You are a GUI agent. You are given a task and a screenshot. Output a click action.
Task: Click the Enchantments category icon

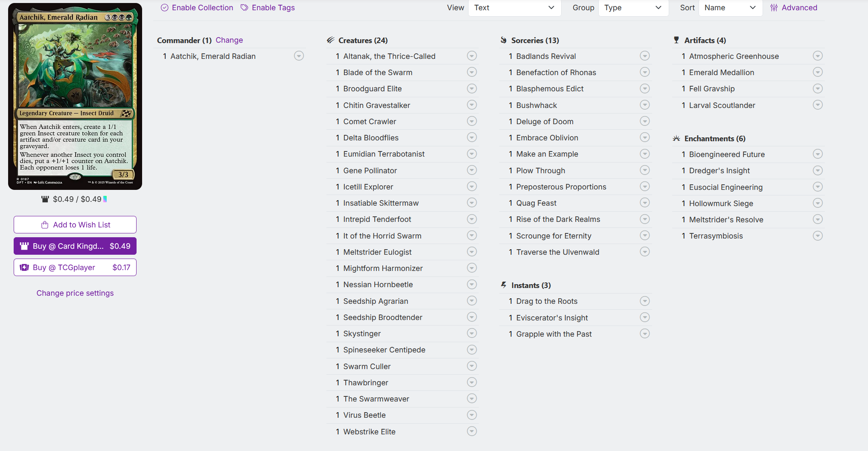pyautogui.click(x=676, y=138)
